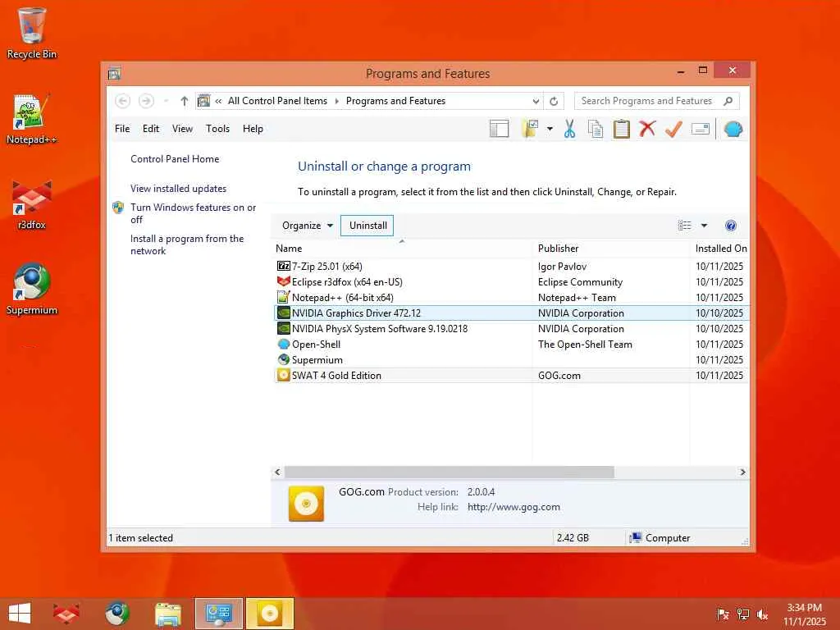
Task: Go forward using the Forward arrow
Action: [146, 101]
